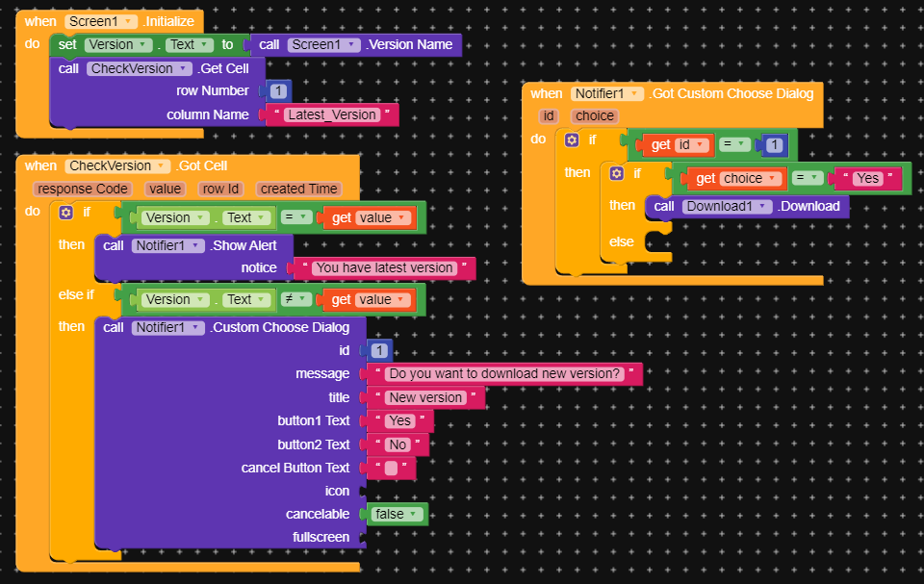Click the 'Do you want to download new version?' text
This screenshot has height=584, width=924.
coord(504,373)
